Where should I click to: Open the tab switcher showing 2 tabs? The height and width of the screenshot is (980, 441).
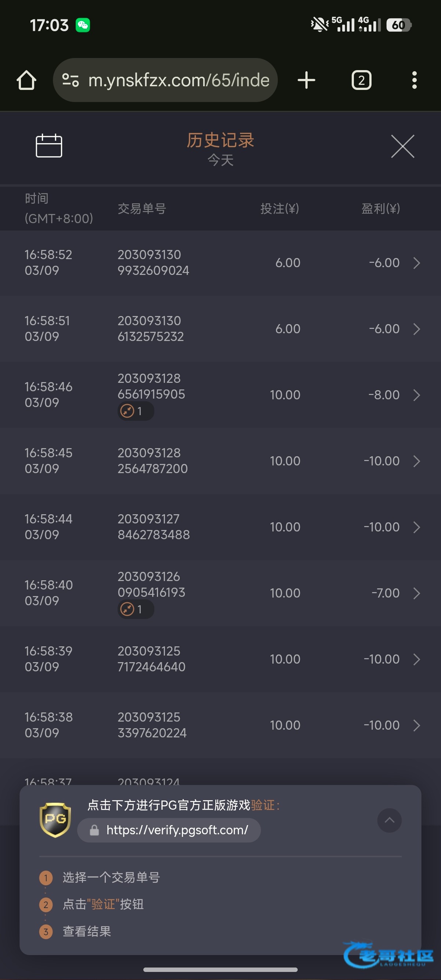[x=361, y=80]
